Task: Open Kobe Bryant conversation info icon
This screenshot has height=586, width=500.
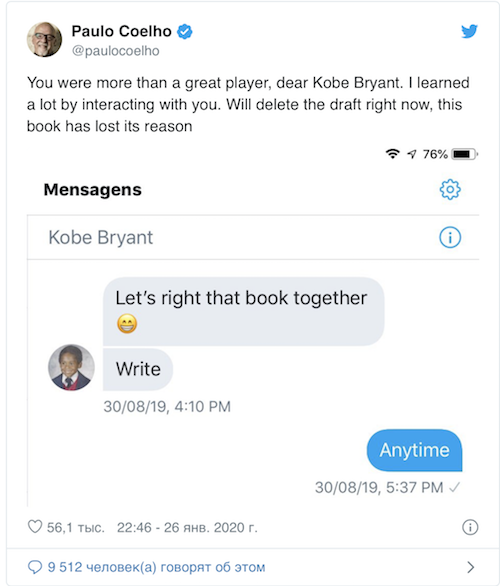Action: click(x=450, y=237)
